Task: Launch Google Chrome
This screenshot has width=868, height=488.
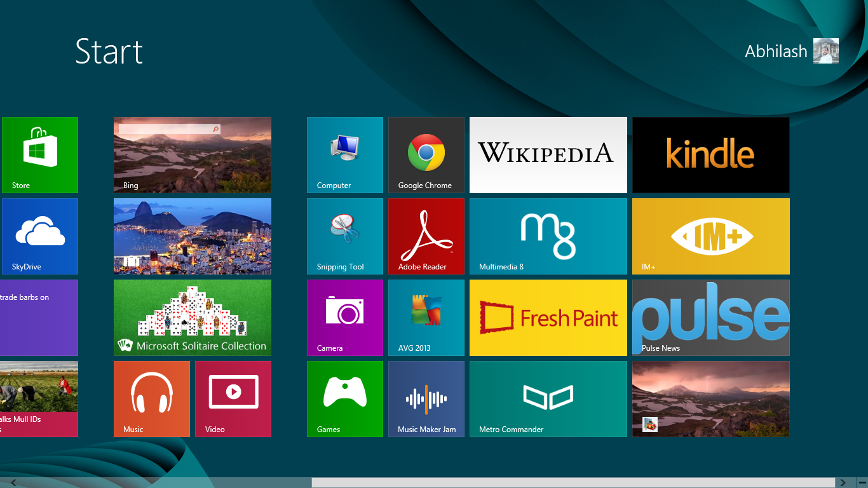Action: (426, 155)
